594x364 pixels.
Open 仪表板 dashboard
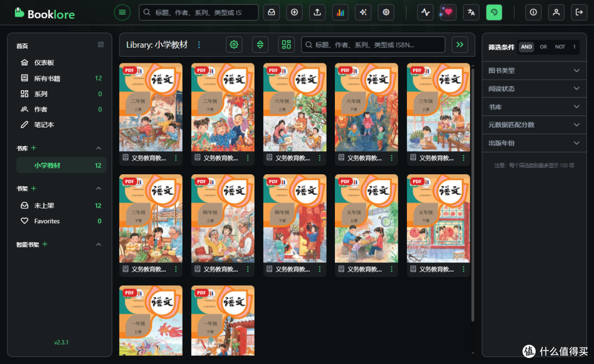61,63
